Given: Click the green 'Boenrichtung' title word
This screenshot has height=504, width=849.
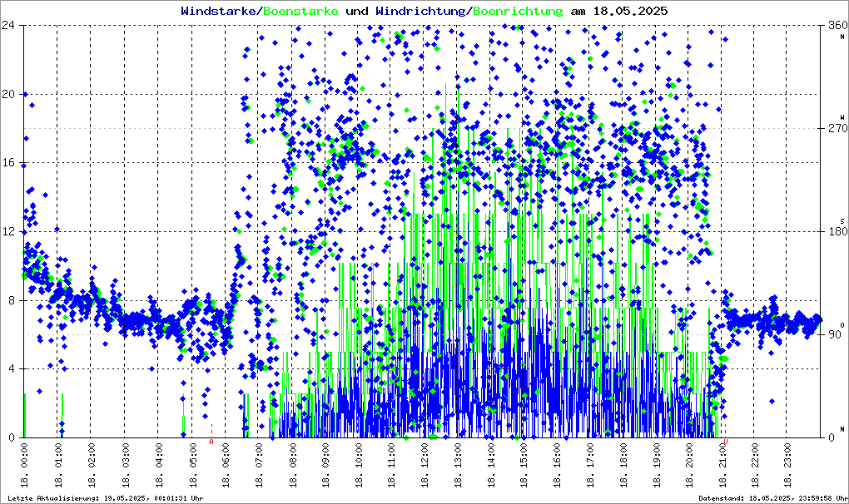Looking at the screenshot, I should [517, 11].
